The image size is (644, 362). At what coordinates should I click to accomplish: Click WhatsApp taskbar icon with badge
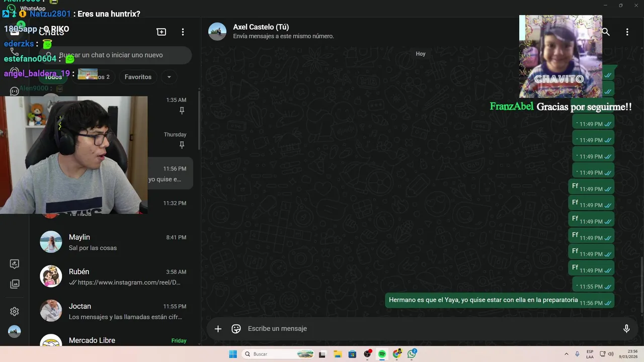(412, 354)
